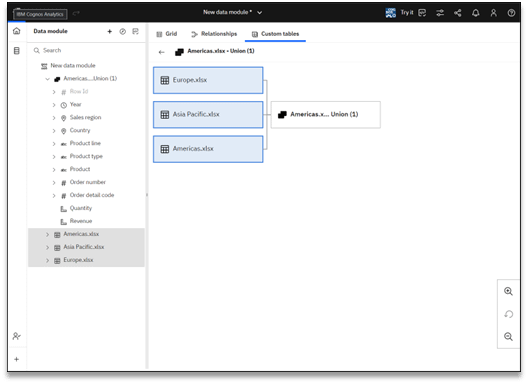Reset the diagram view with the rotate icon
The width and height of the screenshot is (528, 384).
508,314
